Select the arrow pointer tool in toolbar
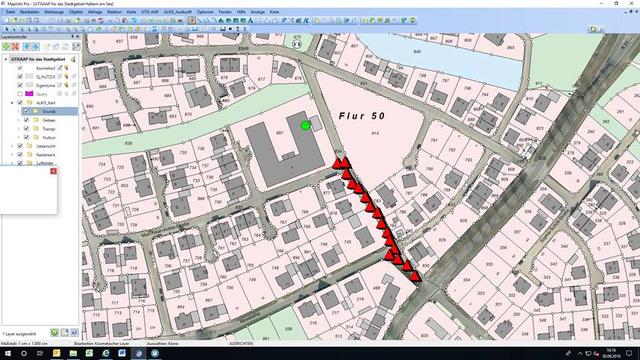Screen dimensions: 640x360 [x=6, y=29]
